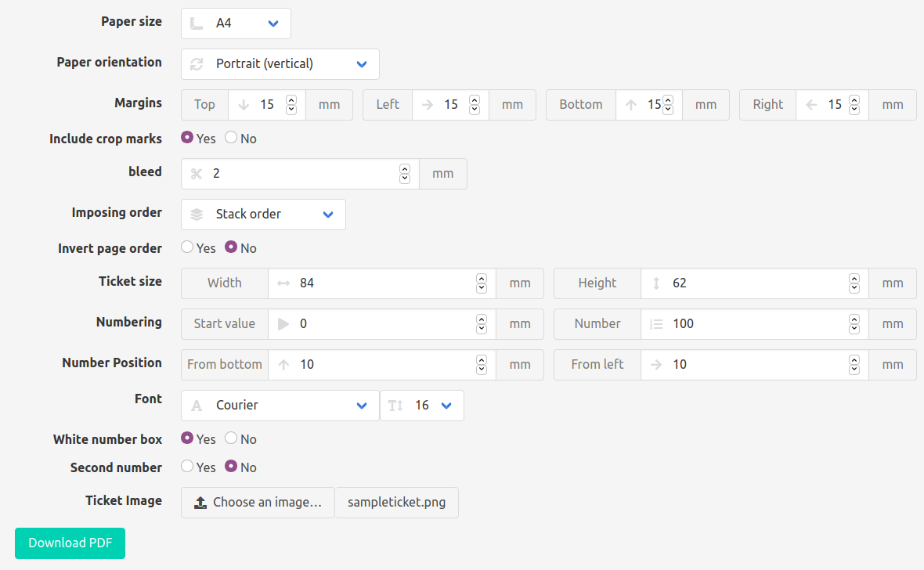Open the font size 16 dropdown
924x570 pixels.
click(422, 406)
